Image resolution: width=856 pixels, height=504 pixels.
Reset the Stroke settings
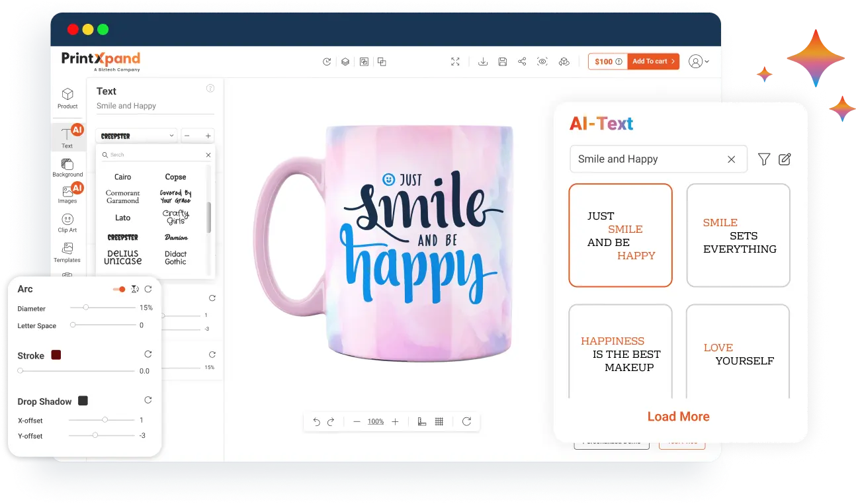point(148,355)
